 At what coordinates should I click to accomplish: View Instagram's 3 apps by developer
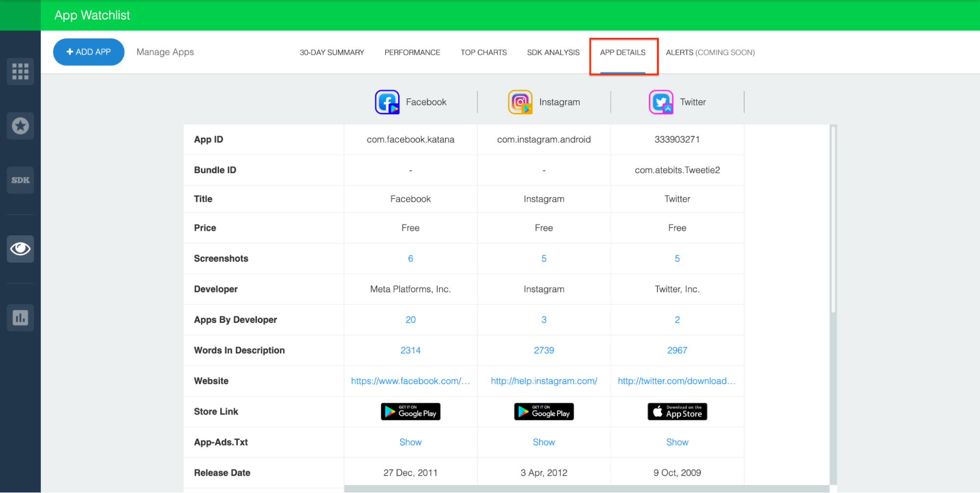coord(544,320)
